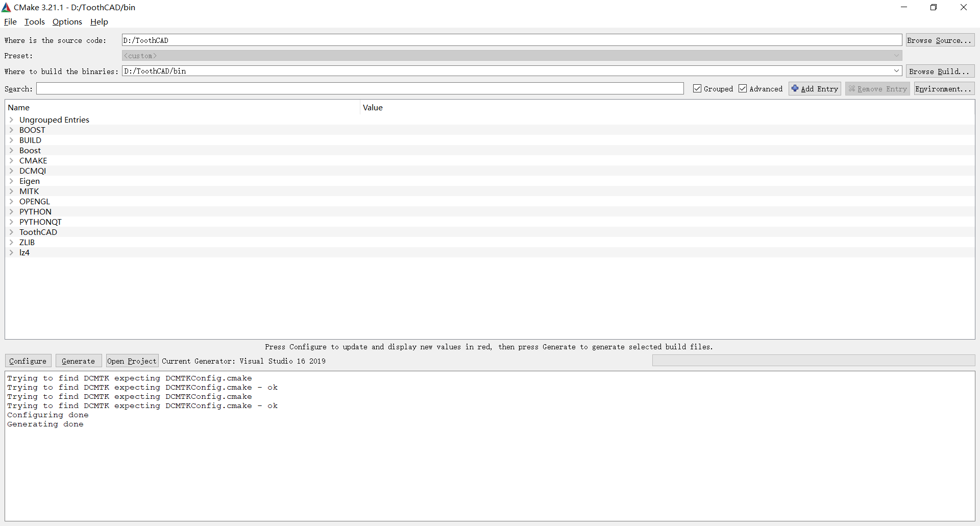Restore down the CMake window
The image size is (980, 526).
click(x=934, y=7)
